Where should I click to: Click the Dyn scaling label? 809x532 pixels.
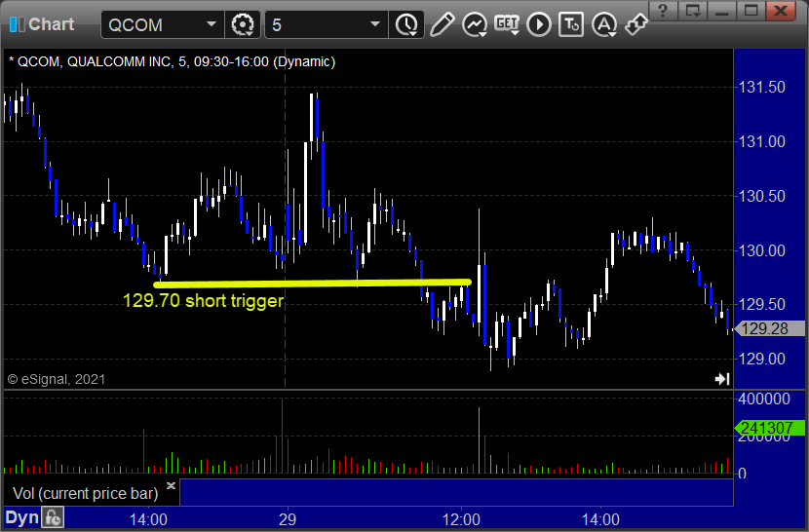[22, 517]
